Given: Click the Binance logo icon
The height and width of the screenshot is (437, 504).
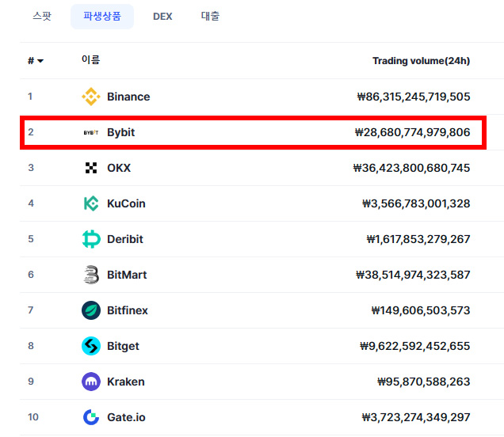Looking at the screenshot, I should coord(91,97).
